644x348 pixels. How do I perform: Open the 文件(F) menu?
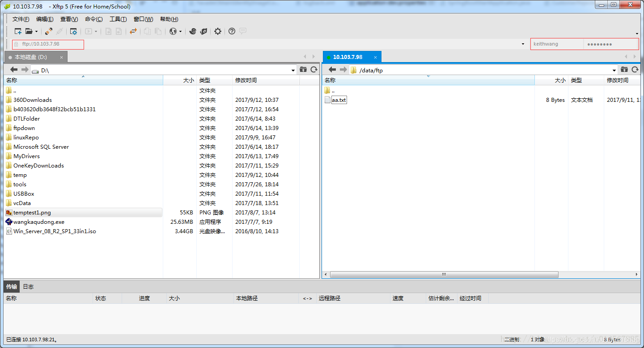21,19
